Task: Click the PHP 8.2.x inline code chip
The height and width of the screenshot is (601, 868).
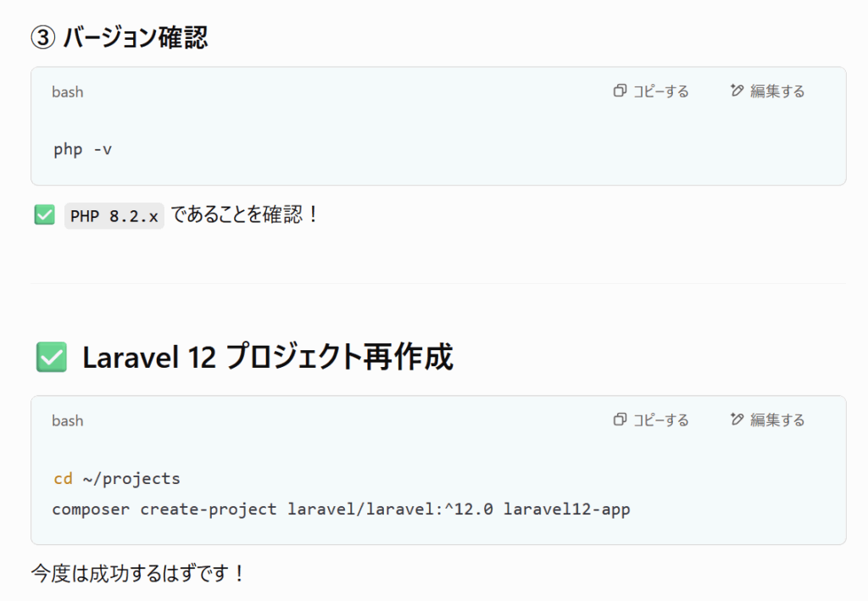Action: (x=114, y=216)
